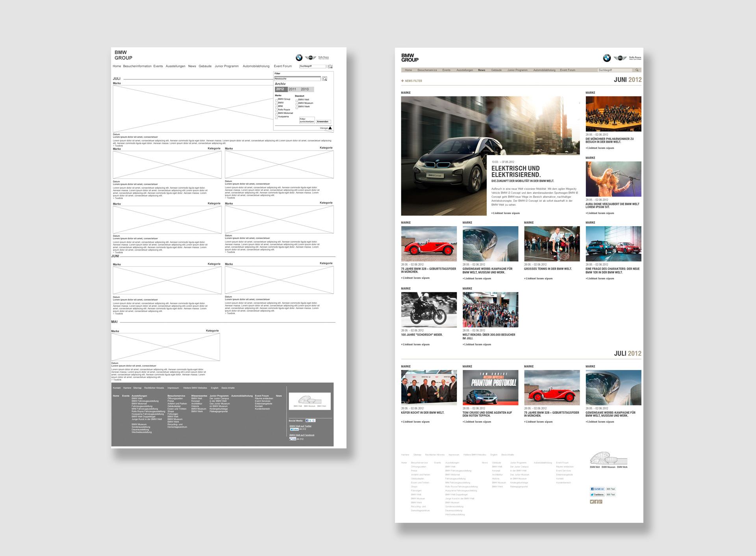Click the Facebook 'Gefällt mir' button
The image size is (756, 556).
coord(597,489)
